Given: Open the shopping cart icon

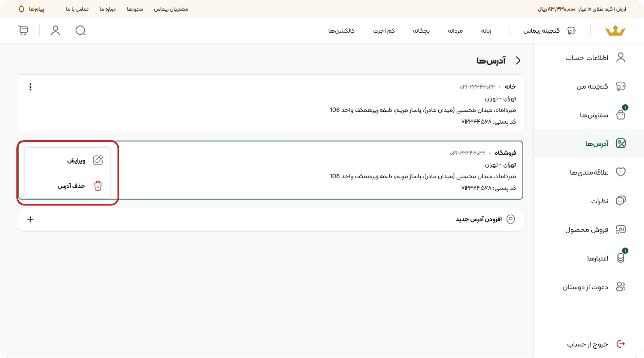Looking at the screenshot, I should 23,30.
